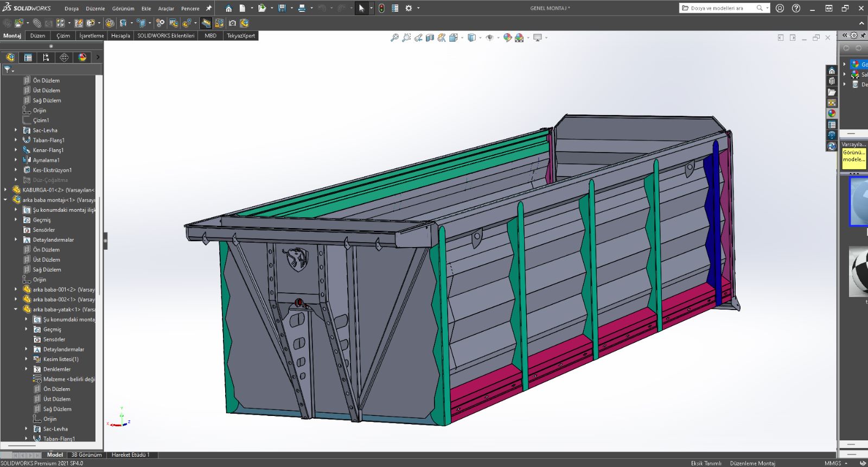
Task: Open Custom Properties task pane tab
Action: click(x=832, y=124)
